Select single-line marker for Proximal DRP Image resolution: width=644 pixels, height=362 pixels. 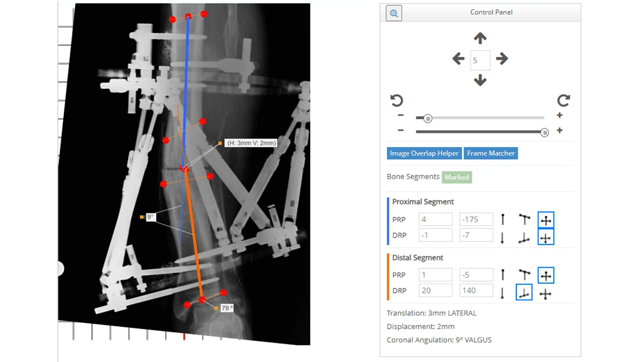502,237
